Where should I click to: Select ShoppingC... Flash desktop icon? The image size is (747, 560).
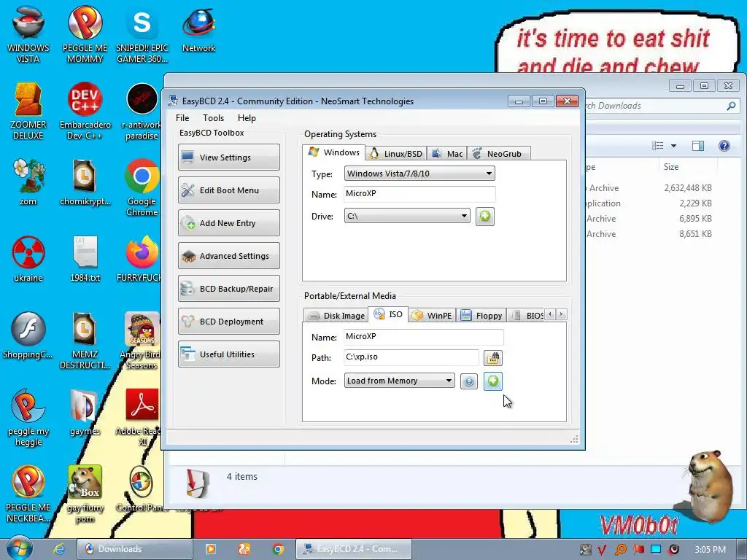(28, 335)
